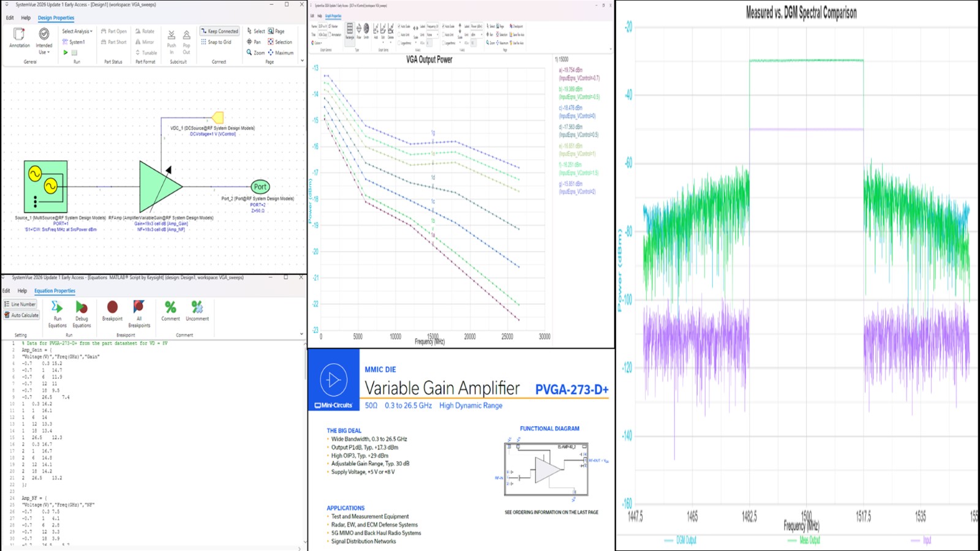Image resolution: width=980 pixels, height=551 pixels.
Task: Collapse the Equations window ribbon
Action: pyautogui.click(x=301, y=334)
